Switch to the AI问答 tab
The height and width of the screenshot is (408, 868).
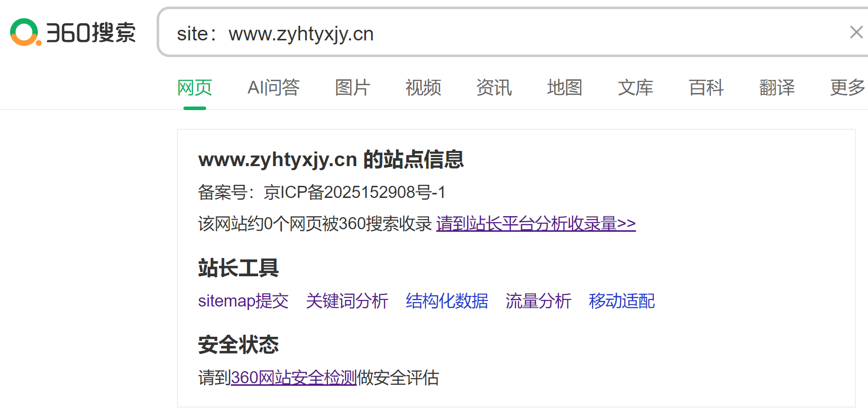tap(273, 88)
